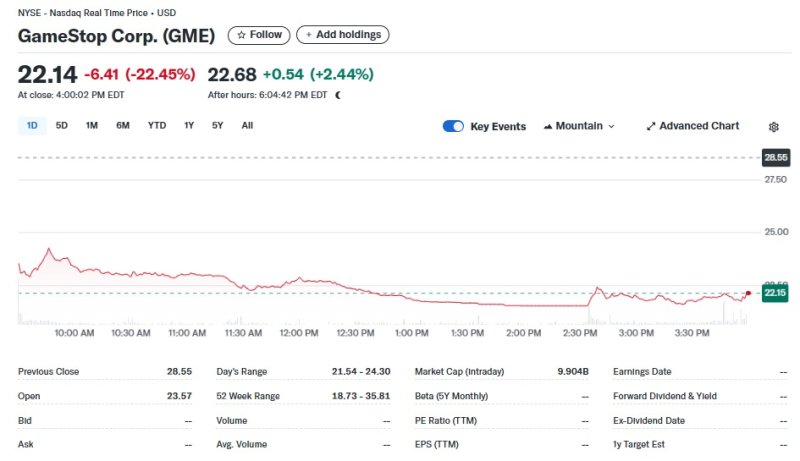Choose the 5Y chart range
The height and width of the screenshot is (461, 800).
pyautogui.click(x=217, y=126)
